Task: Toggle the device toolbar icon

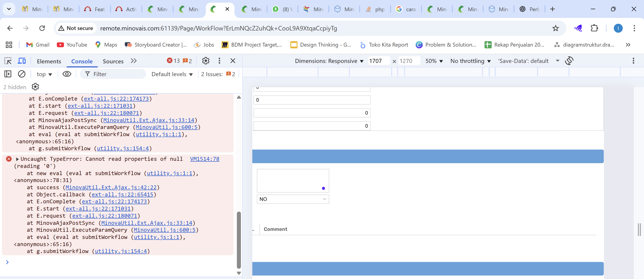Action: [x=22, y=61]
